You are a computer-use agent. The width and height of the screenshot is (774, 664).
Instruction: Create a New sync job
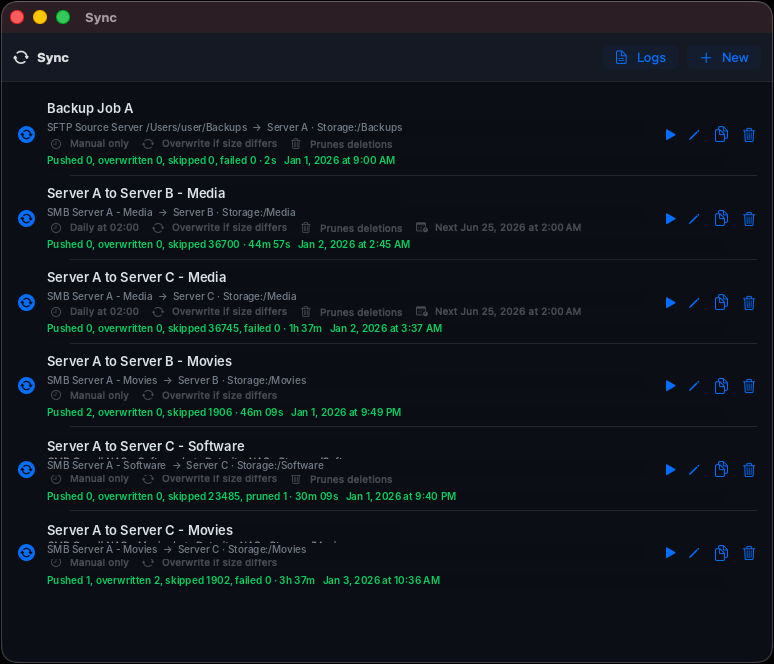(x=724, y=58)
